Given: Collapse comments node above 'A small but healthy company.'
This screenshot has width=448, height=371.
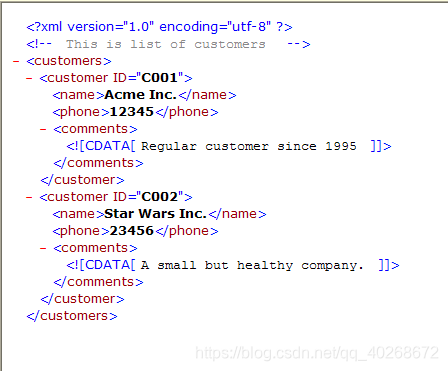Looking at the screenshot, I should [43, 248].
